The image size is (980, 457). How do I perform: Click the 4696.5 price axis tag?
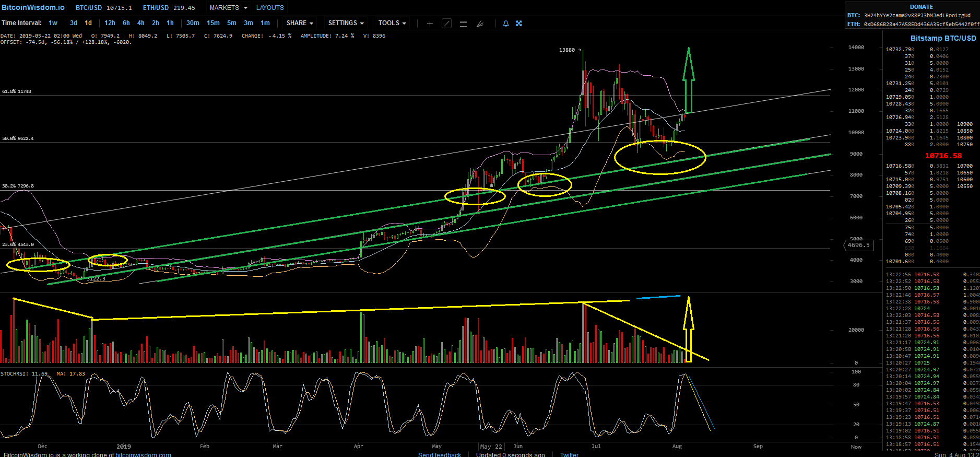(859, 245)
